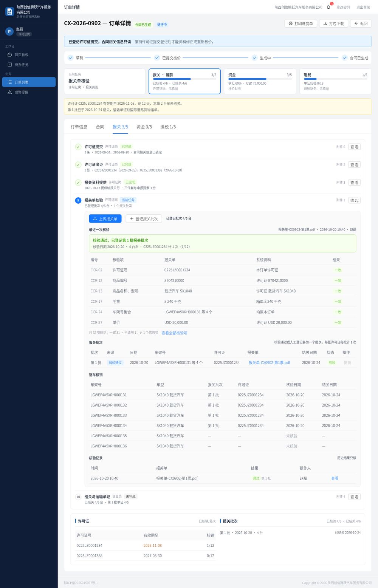Click the 已提交核价 step check icon
Screen dimensions: 378x588
coord(157,58)
